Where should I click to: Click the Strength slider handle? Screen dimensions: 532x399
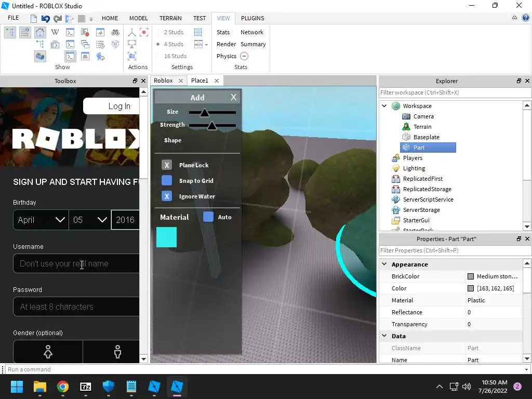(212, 126)
